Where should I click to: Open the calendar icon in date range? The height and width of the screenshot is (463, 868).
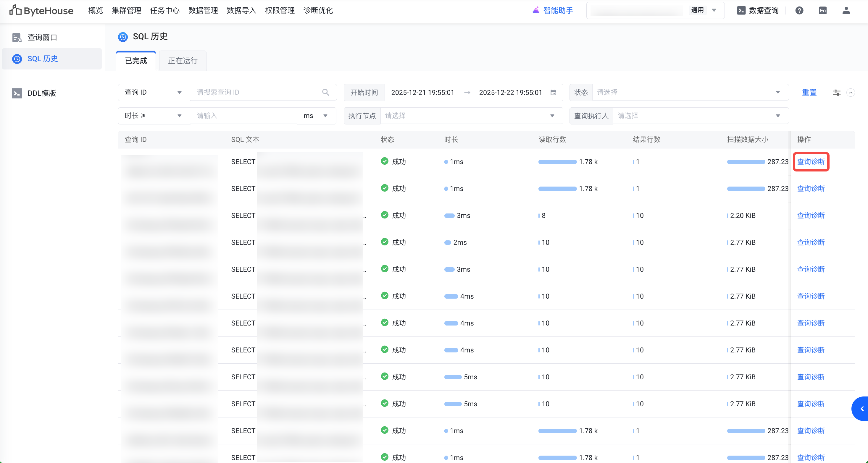(x=553, y=93)
